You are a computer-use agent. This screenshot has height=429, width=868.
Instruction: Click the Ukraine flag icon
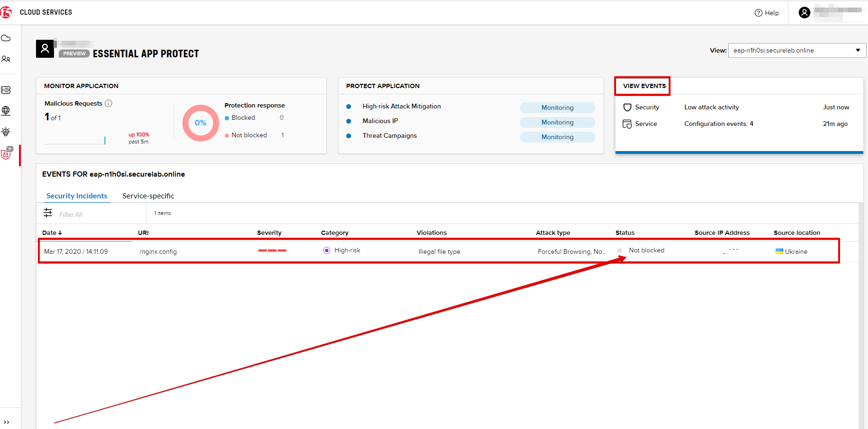click(779, 251)
